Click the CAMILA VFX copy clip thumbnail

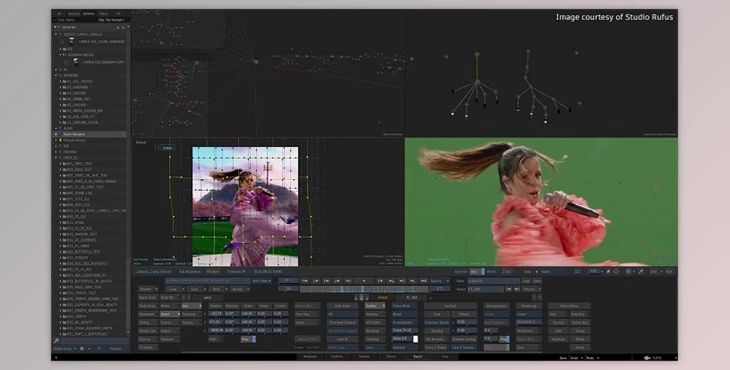click(x=76, y=62)
